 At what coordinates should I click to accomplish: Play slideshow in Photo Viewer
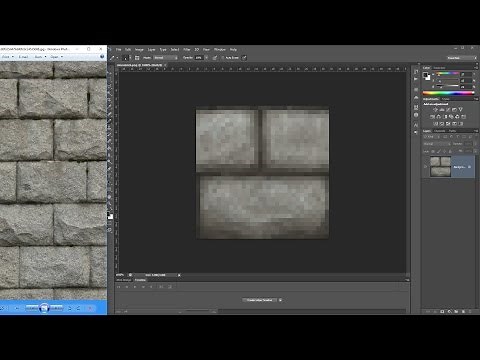44,308
